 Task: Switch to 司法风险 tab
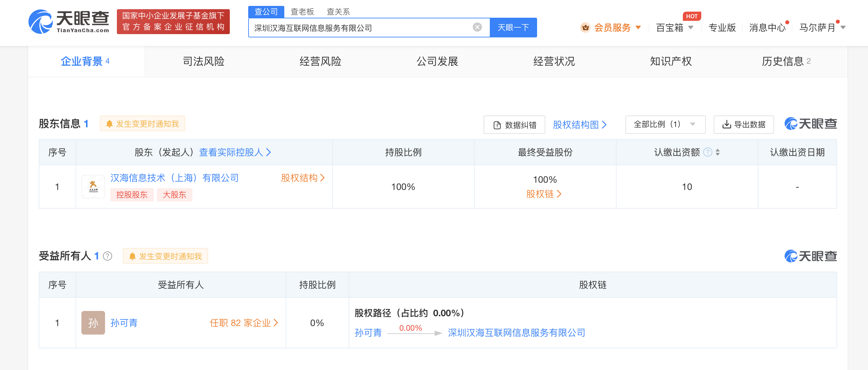coord(204,61)
